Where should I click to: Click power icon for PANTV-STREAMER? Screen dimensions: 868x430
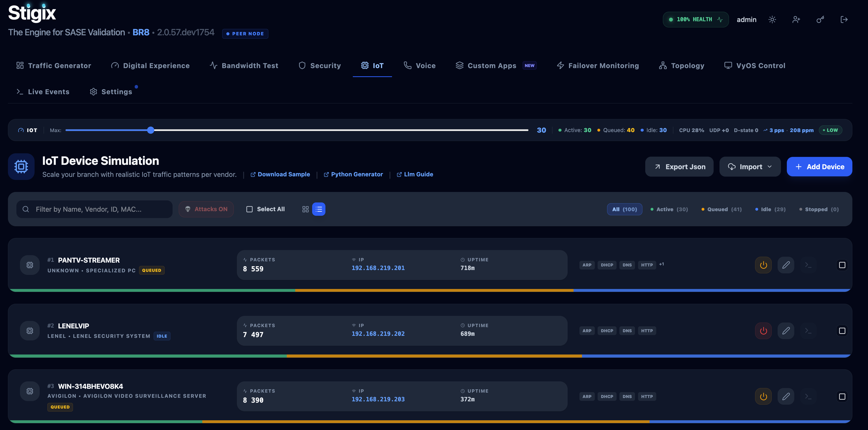[x=763, y=265]
